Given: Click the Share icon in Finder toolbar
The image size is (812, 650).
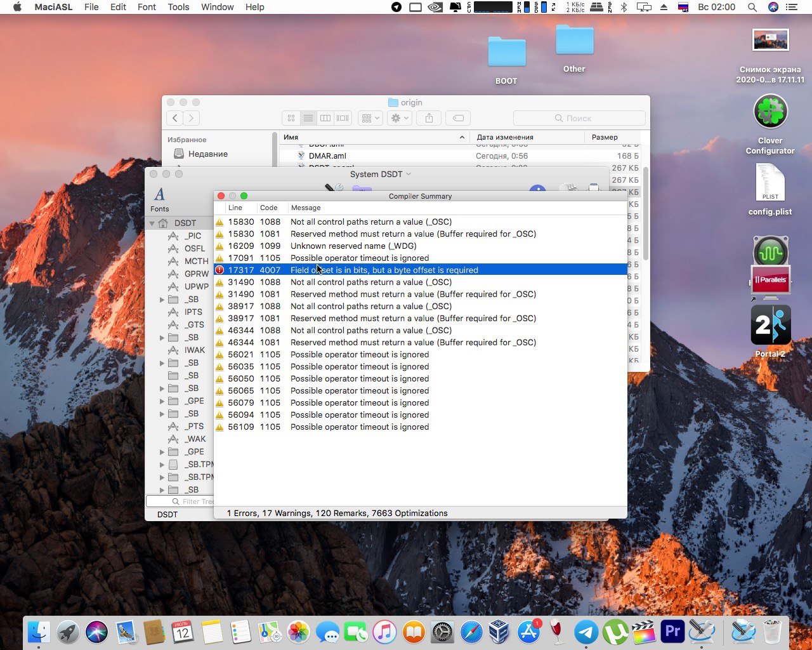Looking at the screenshot, I should point(429,118).
